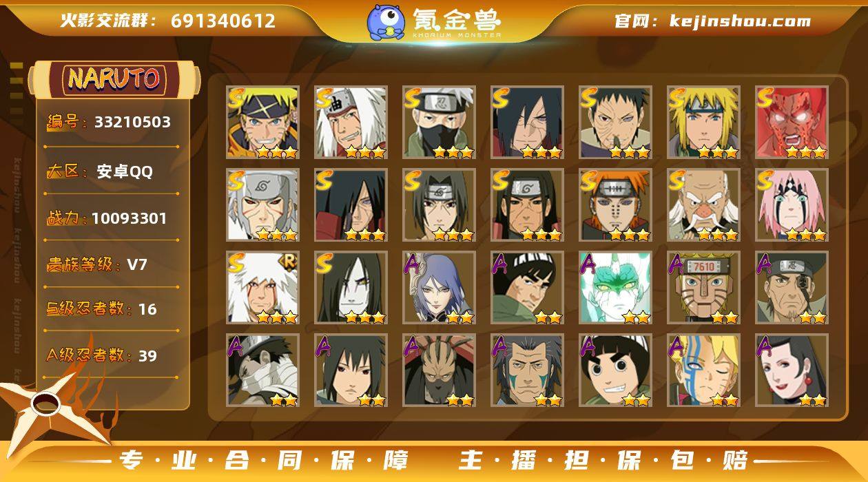Select the puppet portrait with 7610 forehead

coord(703,288)
